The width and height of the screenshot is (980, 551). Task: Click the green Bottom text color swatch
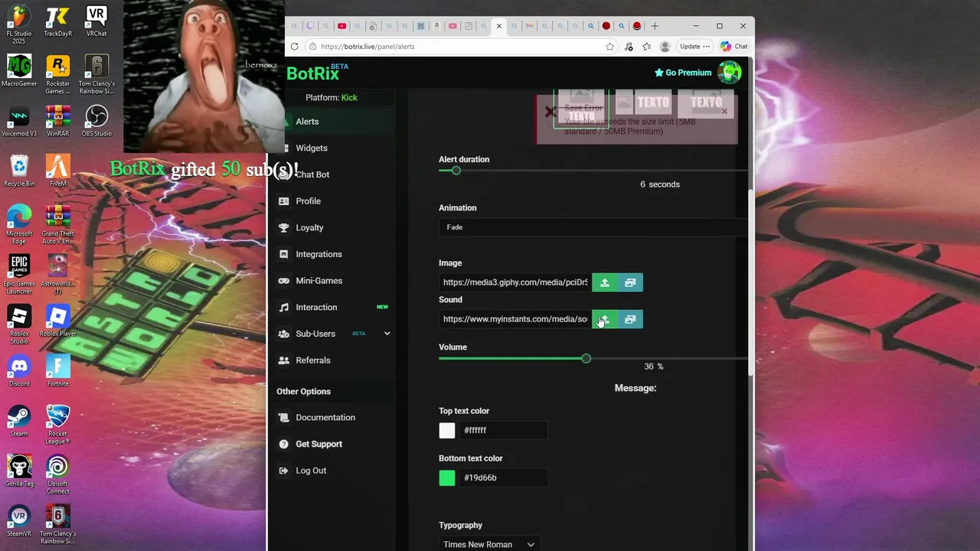click(x=447, y=478)
